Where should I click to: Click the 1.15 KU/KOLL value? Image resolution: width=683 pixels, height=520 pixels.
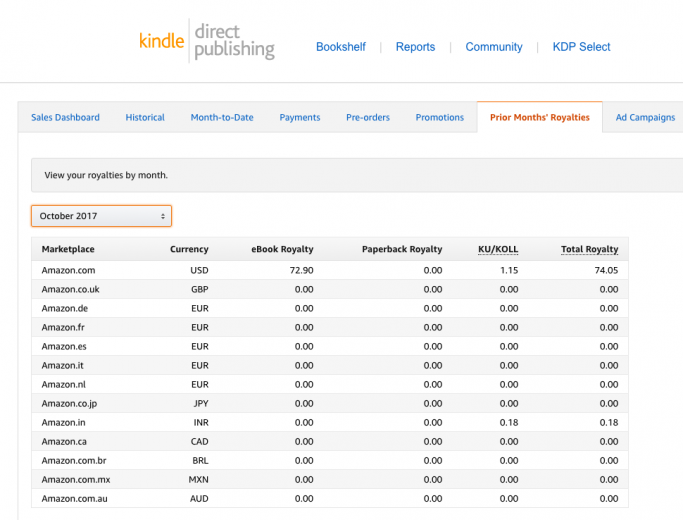509,270
